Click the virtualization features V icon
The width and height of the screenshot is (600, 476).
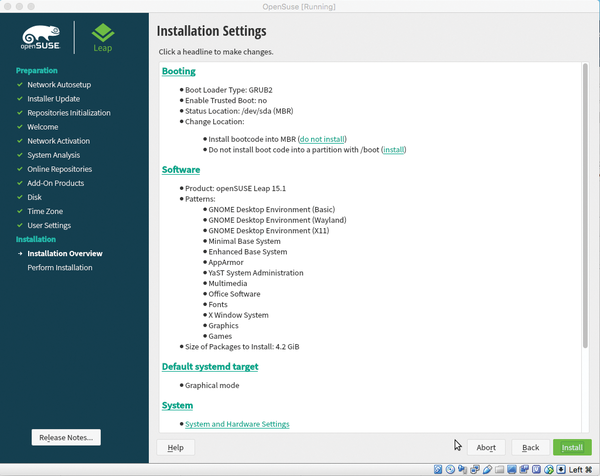(x=536, y=469)
